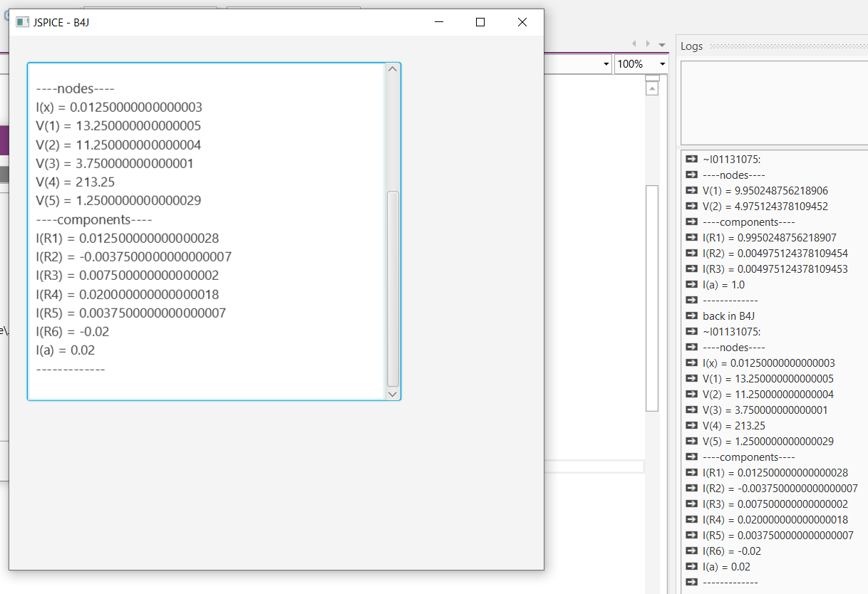Select the Logs panel title
The width and height of the screenshot is (868, 594).
tap(691, 46)
